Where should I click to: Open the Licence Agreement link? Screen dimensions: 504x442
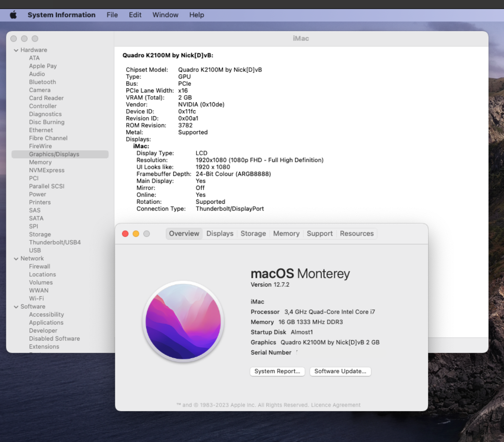point(336,405)
